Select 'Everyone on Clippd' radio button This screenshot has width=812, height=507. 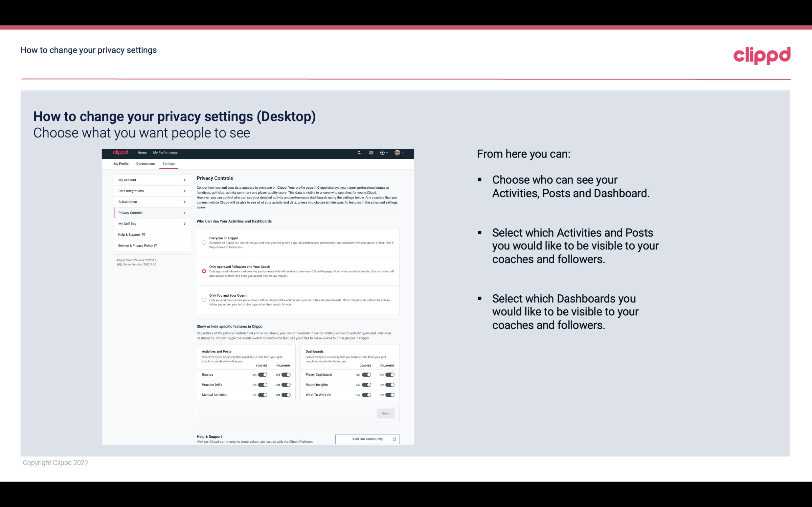tap(203, 243)
